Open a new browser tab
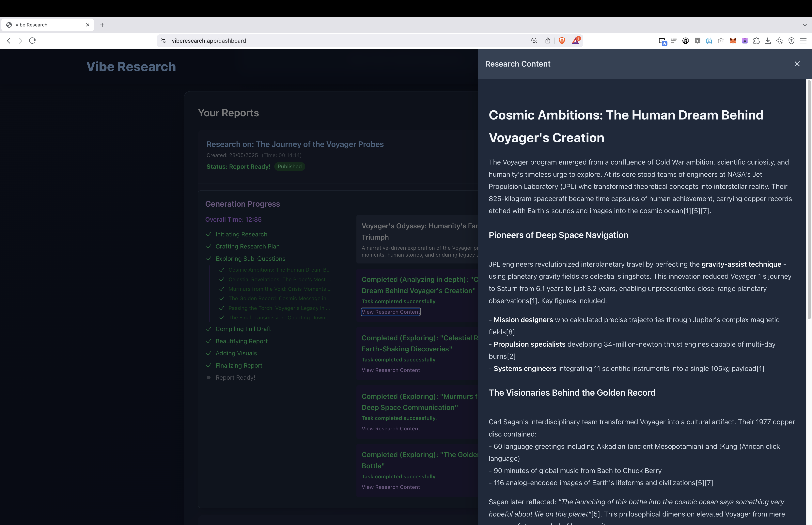 click(102, 25)
